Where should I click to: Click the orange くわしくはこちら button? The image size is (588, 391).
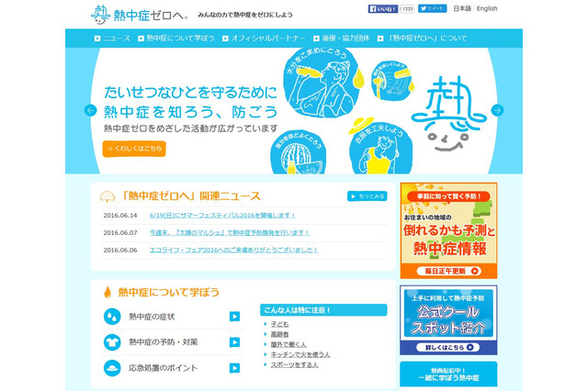click(134, 149)
